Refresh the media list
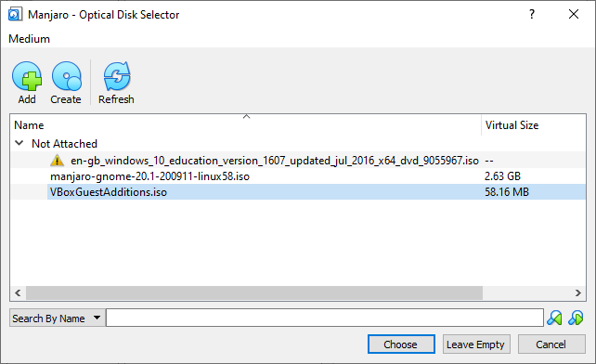 (117, 76)
